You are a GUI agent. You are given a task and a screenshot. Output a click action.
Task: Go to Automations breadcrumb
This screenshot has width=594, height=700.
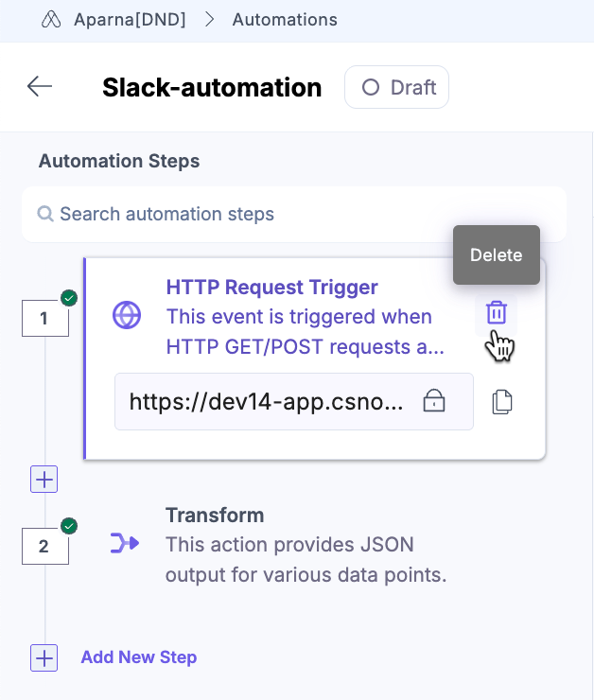click(285, 20)
